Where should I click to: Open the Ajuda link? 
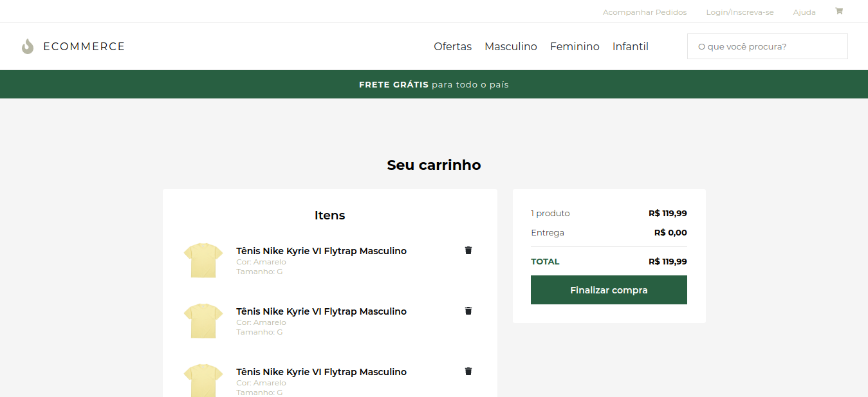[x=804, y=12]
